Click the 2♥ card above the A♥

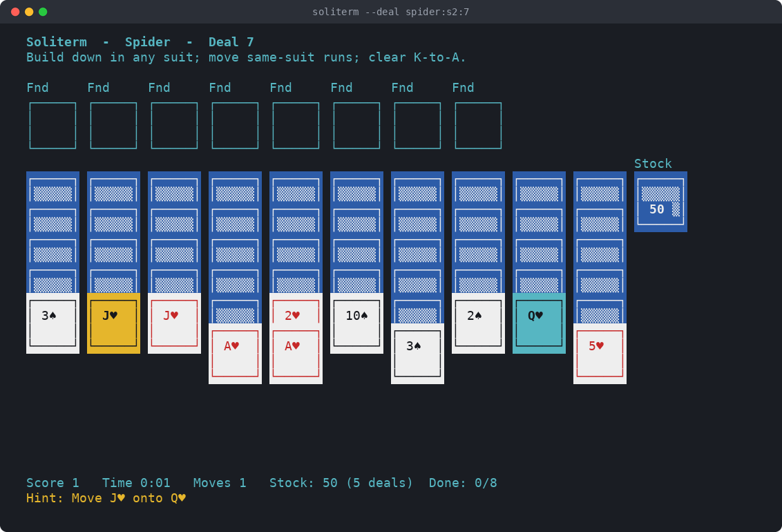point(296,308)
